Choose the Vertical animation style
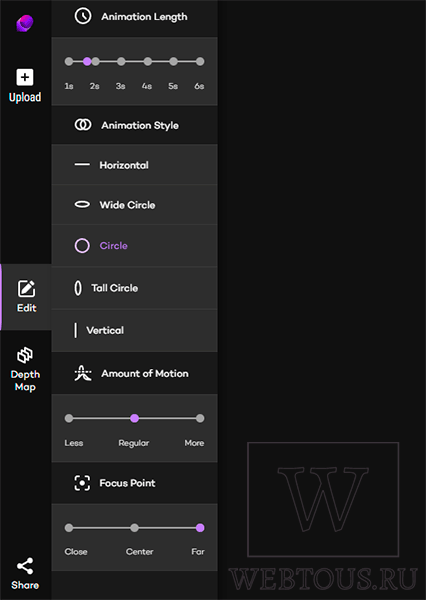Viewport: 426px width, 600px height. (134, 330)
